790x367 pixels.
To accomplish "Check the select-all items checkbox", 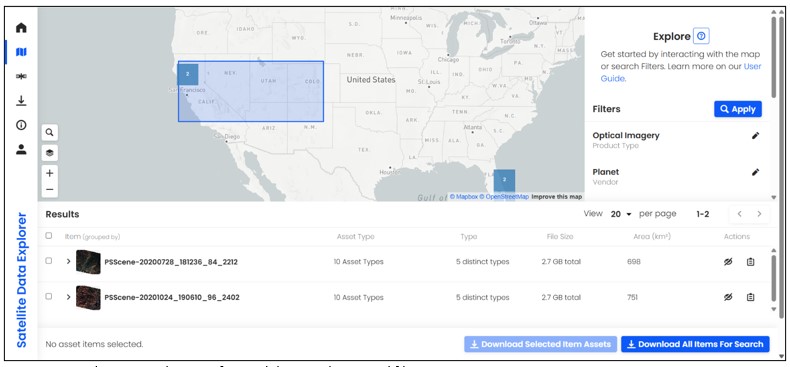I will tap(48, 235).
